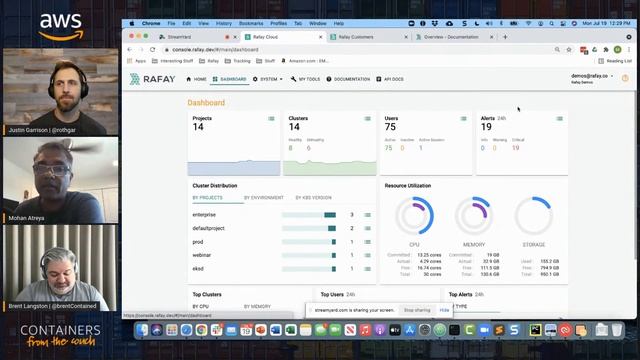Open Finder from the Dock
Screen dimensions: 640x360
(x=142, y=330)
